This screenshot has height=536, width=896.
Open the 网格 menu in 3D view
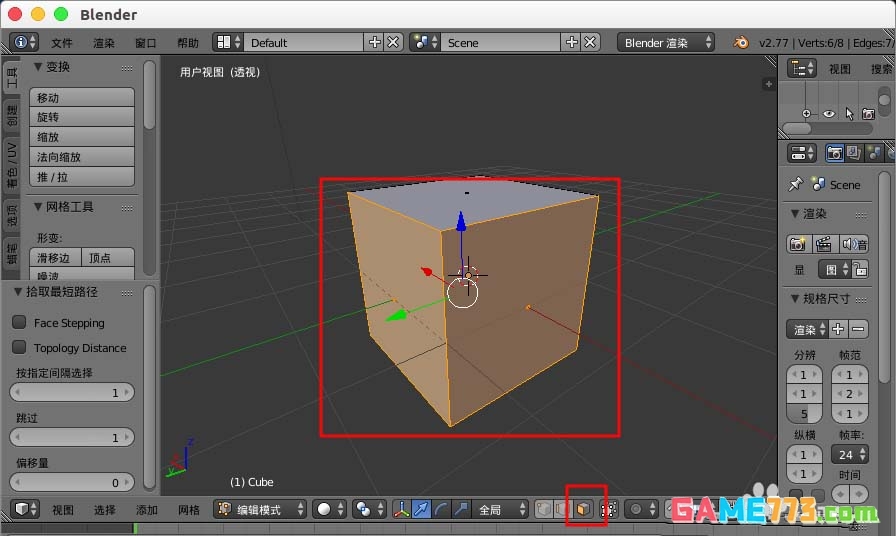(189, 509)
